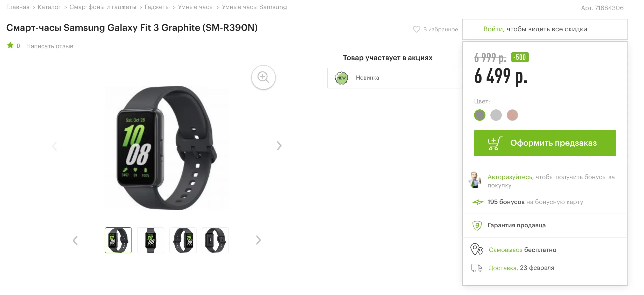
Task: Click the green rating star icon
Action: [10, 45]
